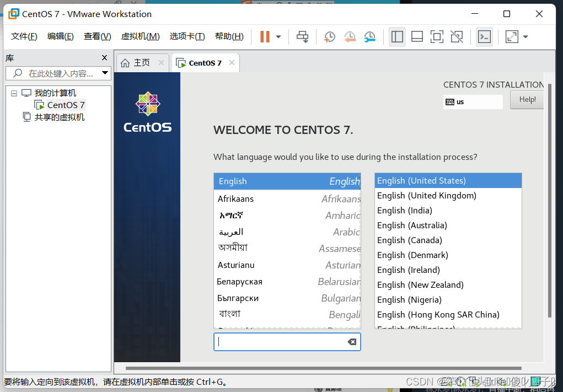This screenshot has height=392, width=563.
Task: Collapse the 我的计算机 tree node
Action: coord(14,93)
